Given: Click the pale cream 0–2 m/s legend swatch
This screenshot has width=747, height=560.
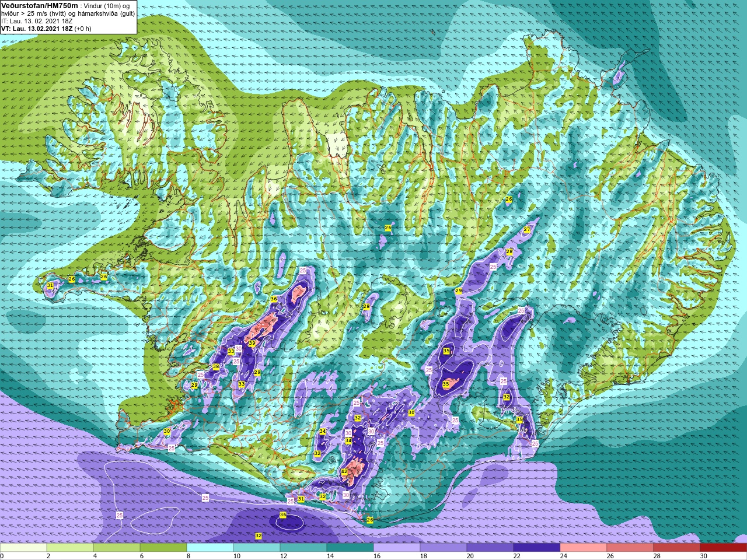Looking at the screenshot, I should coord(23,548).
